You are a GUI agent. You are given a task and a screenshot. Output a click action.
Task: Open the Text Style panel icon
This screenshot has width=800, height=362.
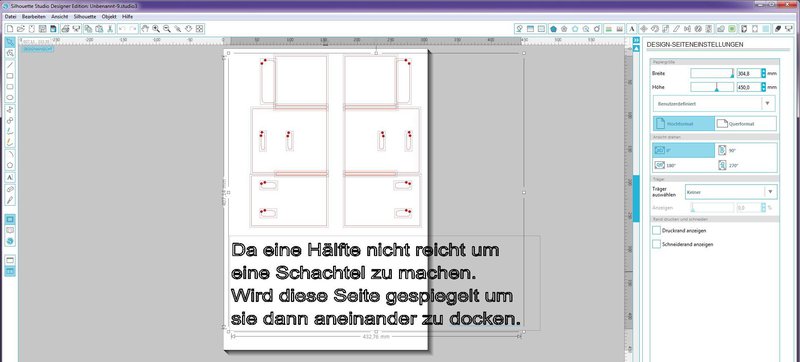click(632, 29)
